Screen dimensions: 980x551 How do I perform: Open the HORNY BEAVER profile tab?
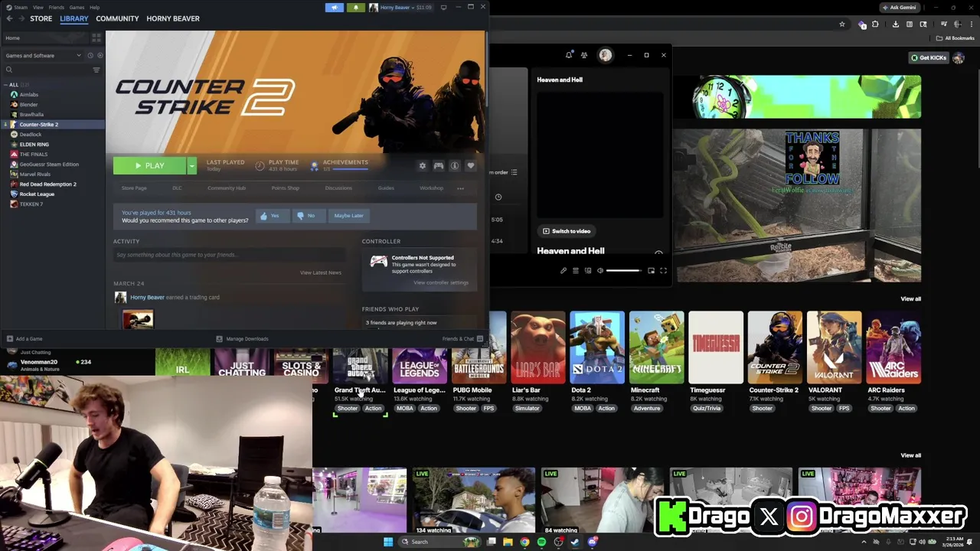173,18
